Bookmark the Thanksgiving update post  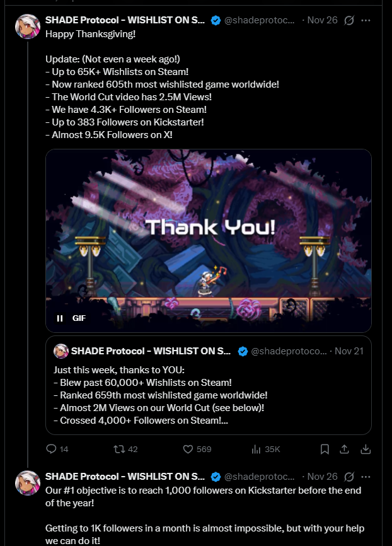coord(325,449)
